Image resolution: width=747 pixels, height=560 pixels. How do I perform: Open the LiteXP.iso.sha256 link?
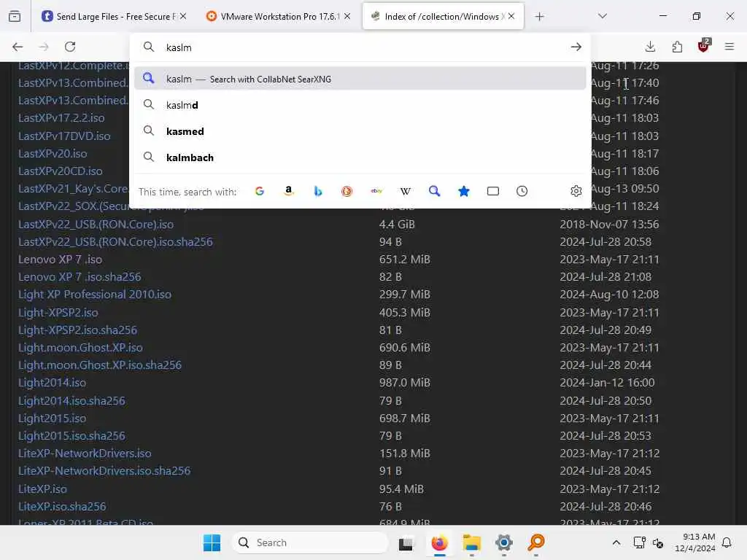[62, 507]
